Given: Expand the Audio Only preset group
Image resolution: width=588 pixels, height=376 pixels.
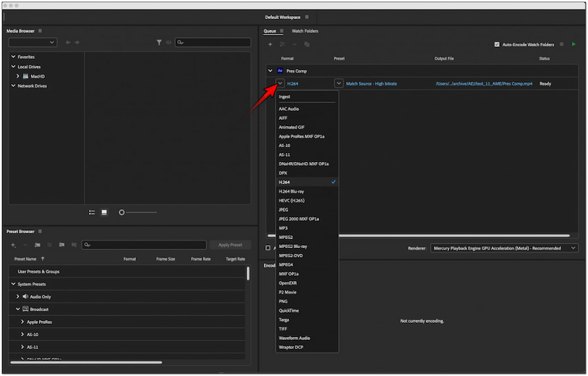Looking at the screenshot, I should (x=18, y=297).
